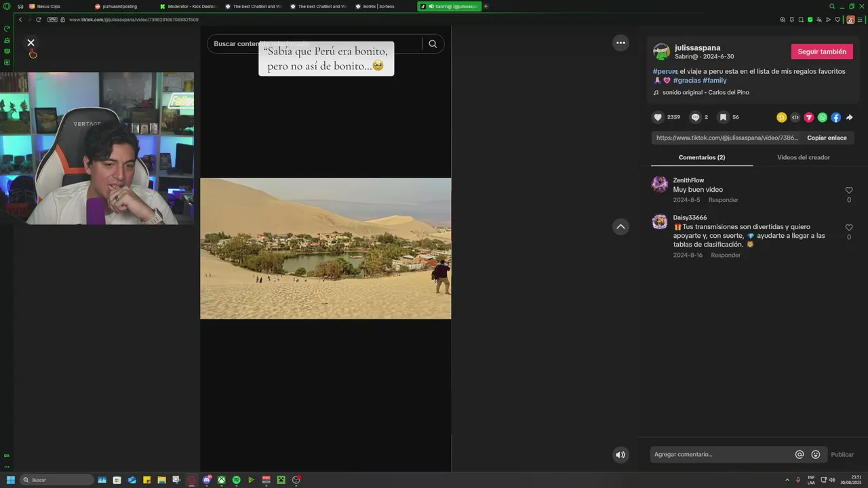Image resolution: width=868 pixels, height=488 pixels.
Task: Go to the previous video with up chevron
Action: (620, 227)
